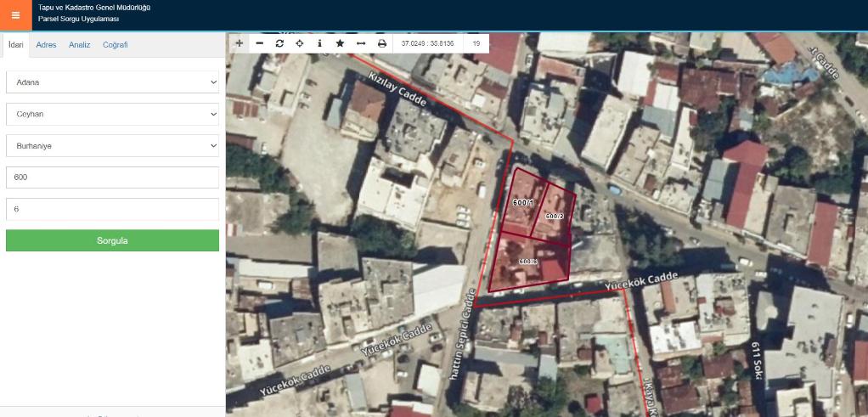The height and width of the screenshot is (417, 868).
Task: Select the distance measure arrow tool
Action: click(360, 43)
